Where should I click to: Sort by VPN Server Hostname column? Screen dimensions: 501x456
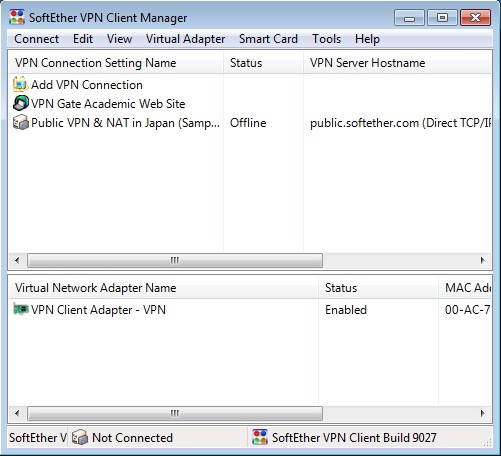397,63
